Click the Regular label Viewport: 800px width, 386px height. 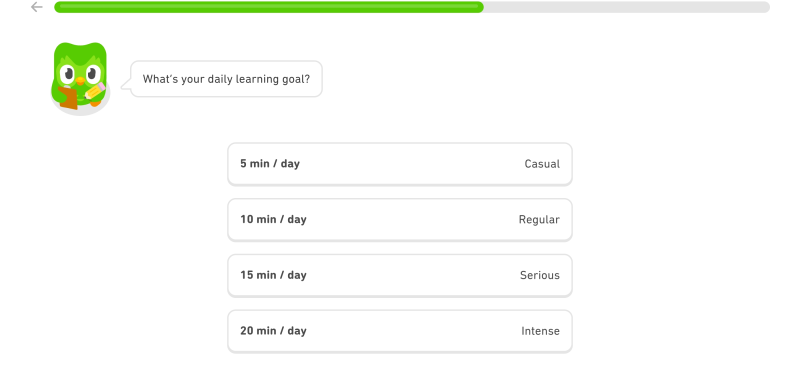pos(539,220)
